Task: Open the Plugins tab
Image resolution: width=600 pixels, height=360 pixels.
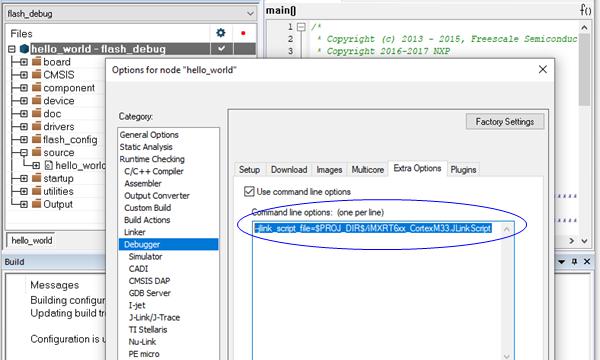Action: click(463, 169)
